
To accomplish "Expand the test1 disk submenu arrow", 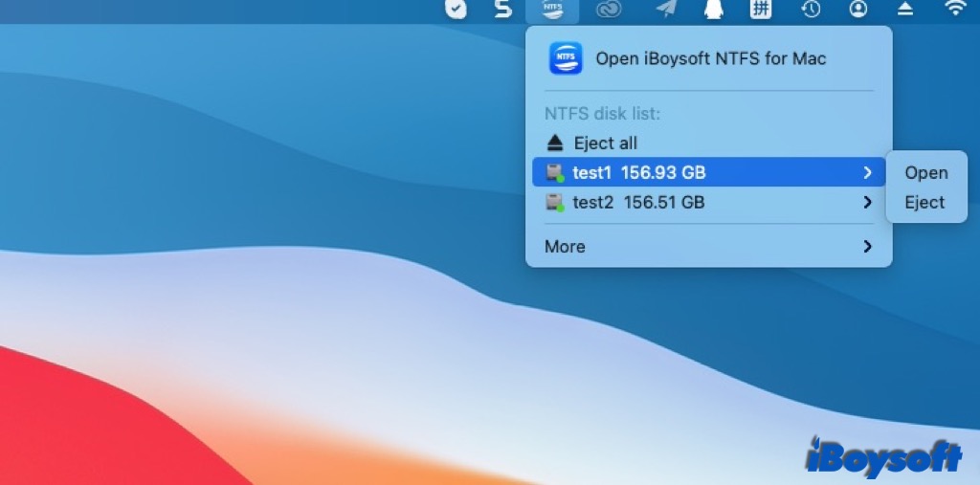I will point(867,173).
